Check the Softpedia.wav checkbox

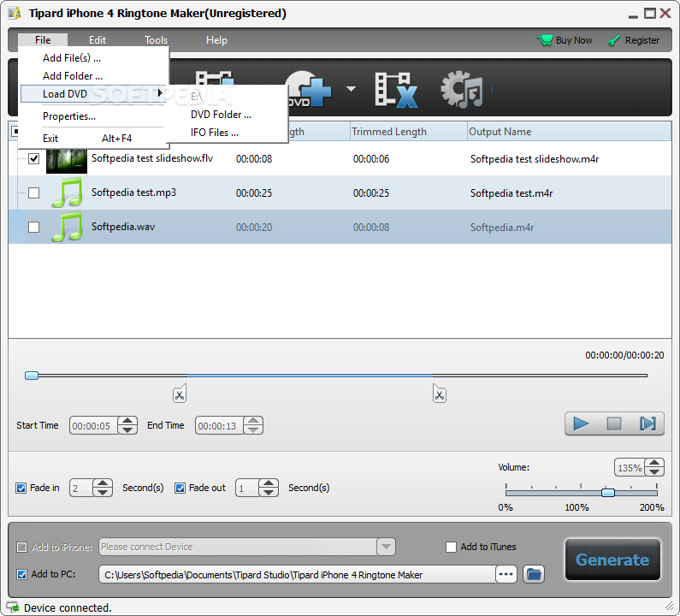pos(34,227)
